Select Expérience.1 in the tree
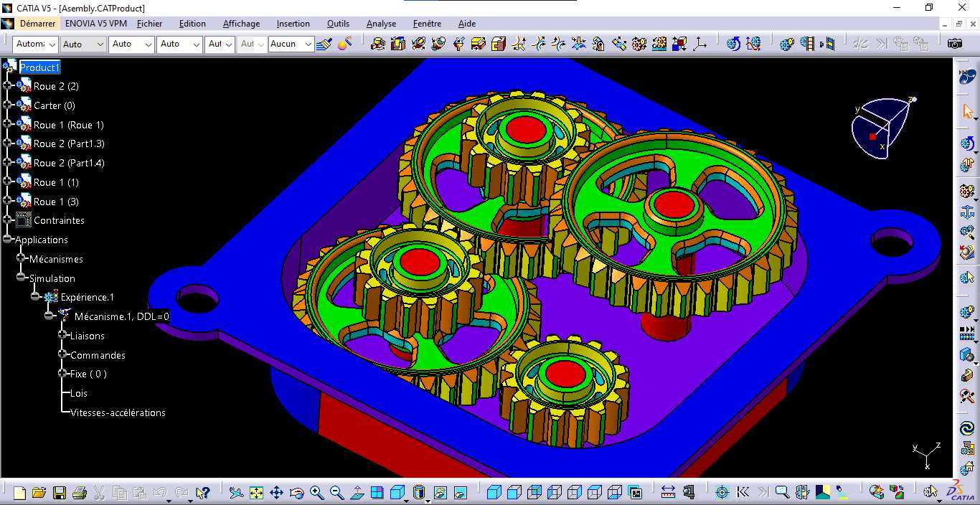This screenshot has height=505, width=980. pyautogui.click(x=87, y=297)
